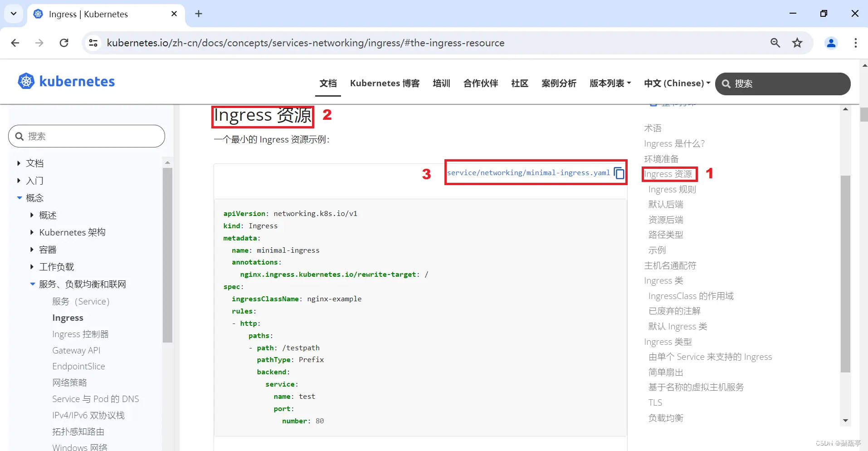Expand the 概述 subsection
Screen dimensions: 868x451
coord(32,215)
